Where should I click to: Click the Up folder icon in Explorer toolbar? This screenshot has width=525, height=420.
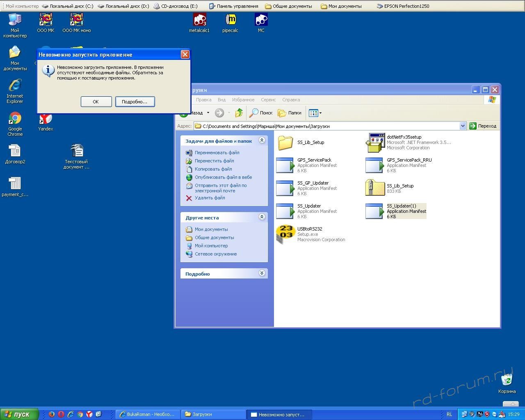click(x=239, y=113)
